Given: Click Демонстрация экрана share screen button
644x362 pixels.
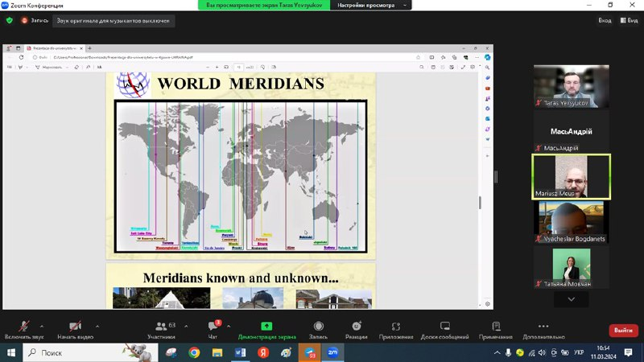Looking at the screenshot, I should 266,330.
